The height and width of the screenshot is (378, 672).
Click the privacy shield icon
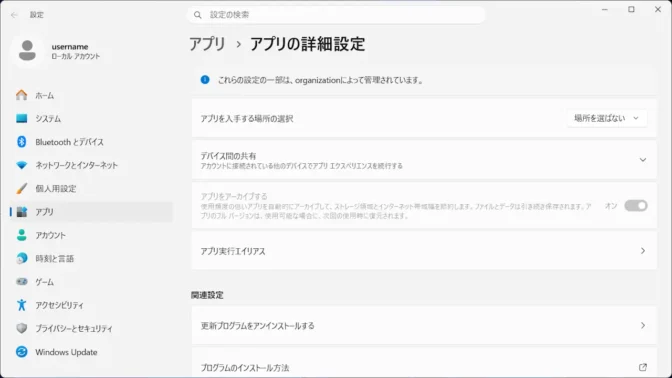pyautogui.click(x=21, y=328)
